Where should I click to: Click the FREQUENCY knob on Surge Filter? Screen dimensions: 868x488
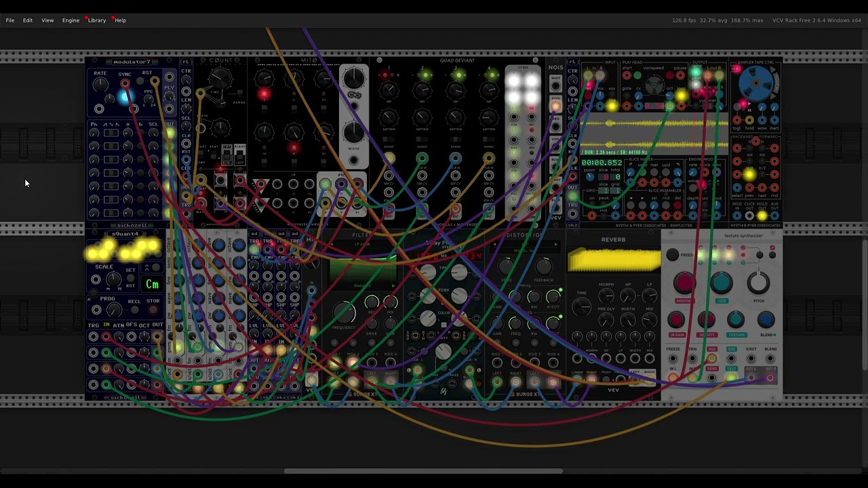(344, 312)
